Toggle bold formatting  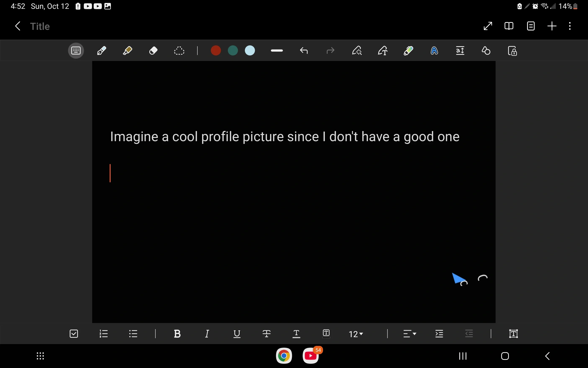point(178,334)
